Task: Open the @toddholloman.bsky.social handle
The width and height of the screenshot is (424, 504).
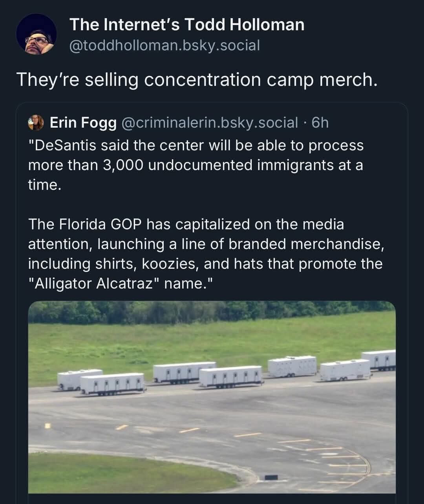Action: point(164,46)
